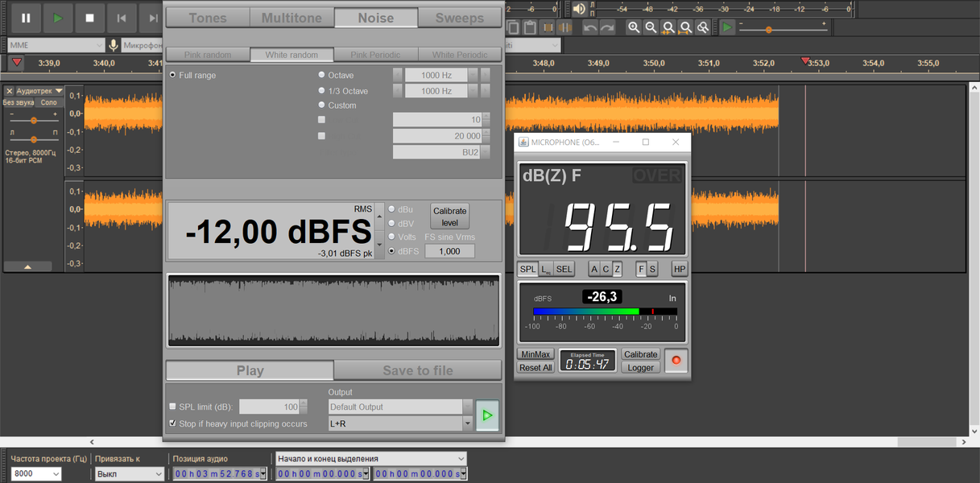This screenshot has height=483, width=980.
Task: Open the MME audio host dropdown
Action: coord(56,45)
